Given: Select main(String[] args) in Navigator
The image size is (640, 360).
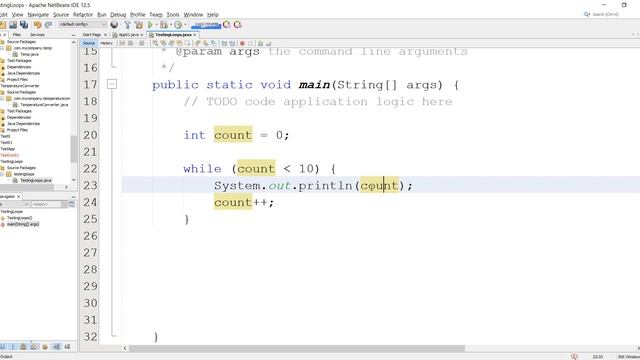Looking at the screenshot, I should [23, 224].
